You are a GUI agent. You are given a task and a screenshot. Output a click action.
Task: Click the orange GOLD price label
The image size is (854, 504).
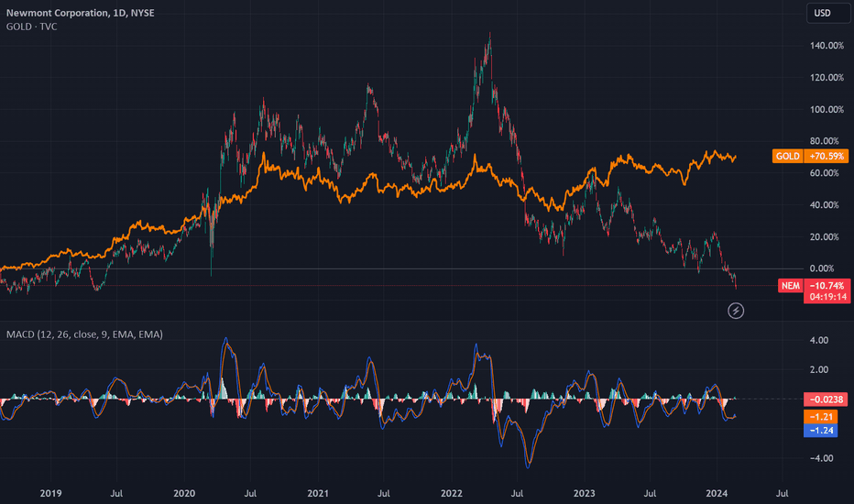787,157
